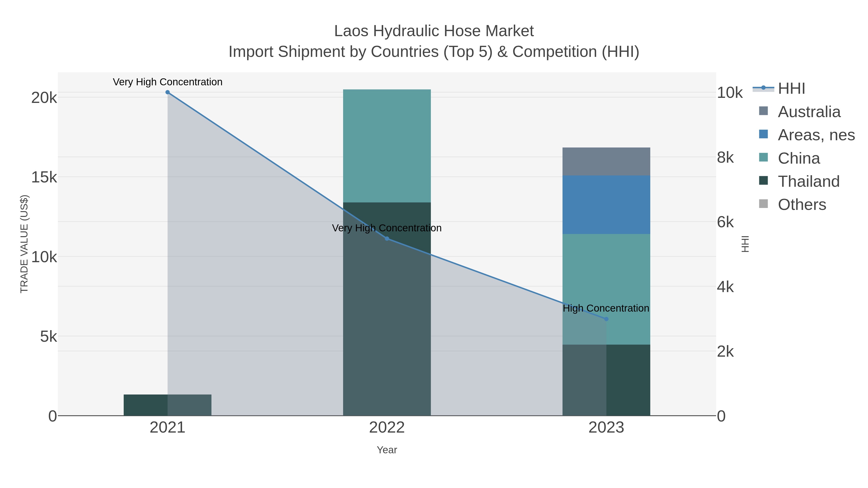Click the 5k left axis tick label
Viewport: 868px width, 488px height.
(x=48, y=337)
